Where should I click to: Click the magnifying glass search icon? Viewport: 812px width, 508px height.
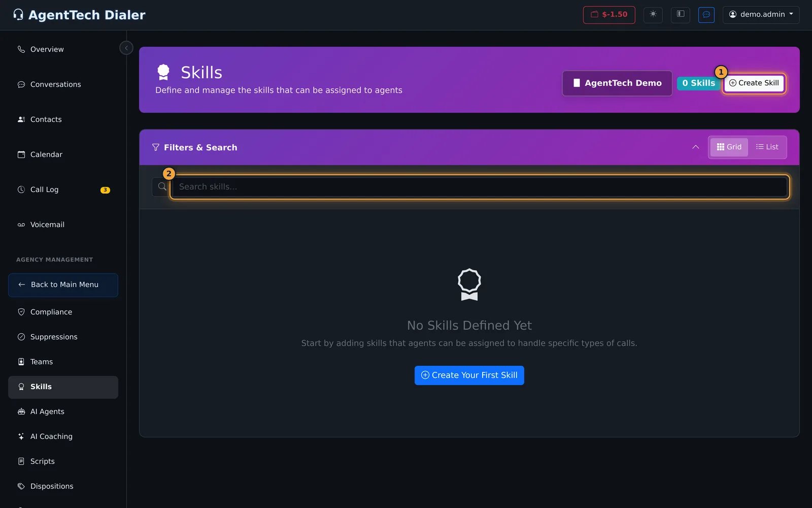(x=162, y=187)
